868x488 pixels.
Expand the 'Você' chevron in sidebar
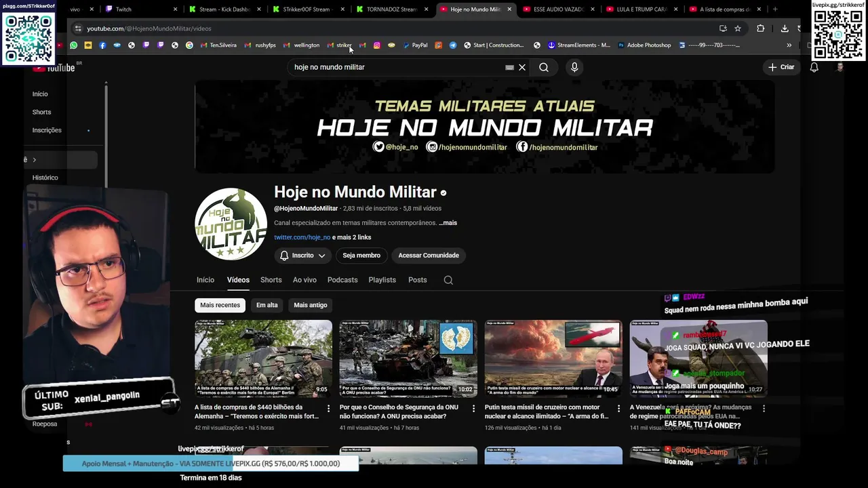pyautogui.click(x=34, y=160)
